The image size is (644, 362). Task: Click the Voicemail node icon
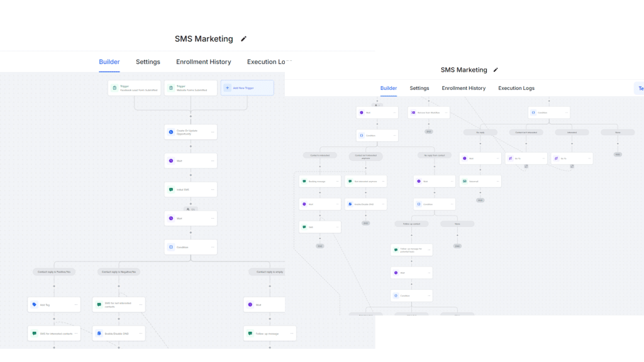point(464,181)
